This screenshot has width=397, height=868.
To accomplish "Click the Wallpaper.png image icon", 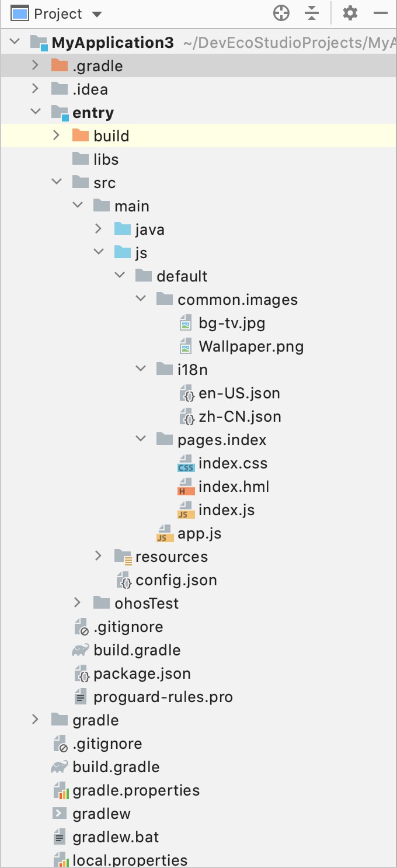I will (186, 346).
